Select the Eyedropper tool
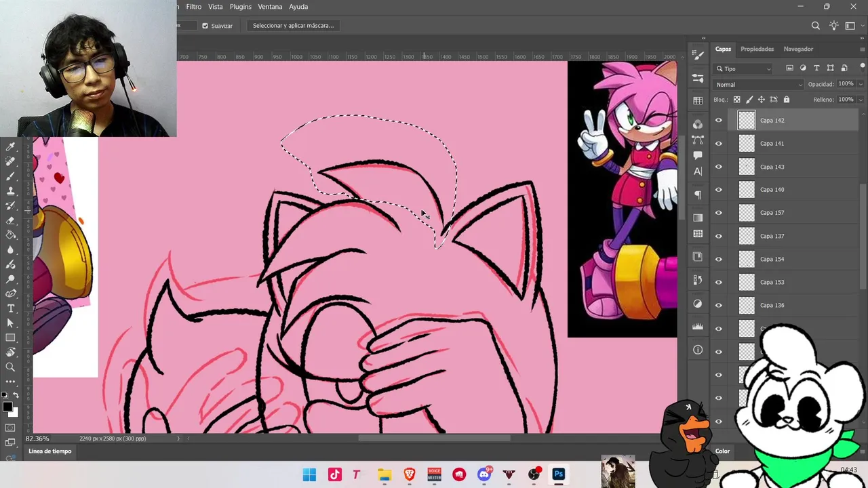This screenshot has height=488, width=868. click(10, 146)
